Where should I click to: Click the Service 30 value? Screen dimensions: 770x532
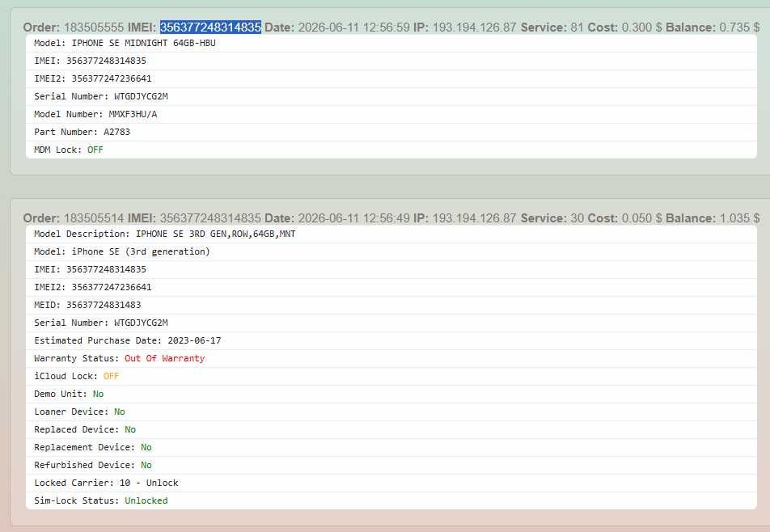[577, 218]
